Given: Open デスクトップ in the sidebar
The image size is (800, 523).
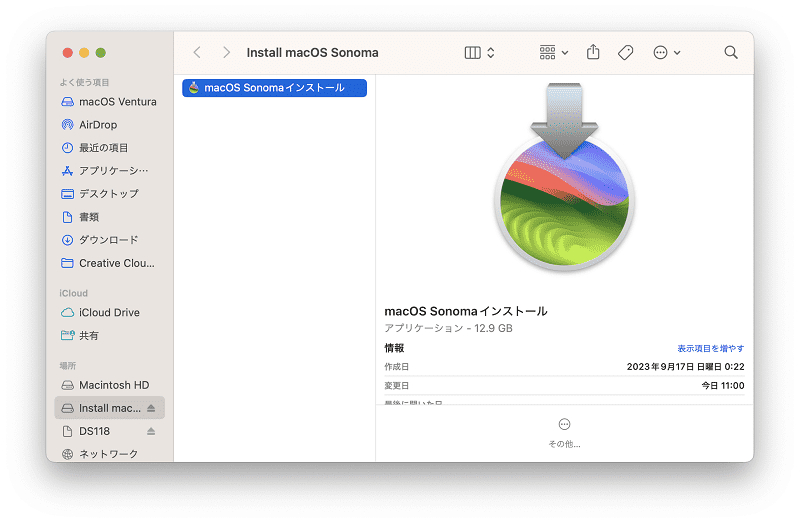Looking at the screenshot, I should (x=109, y=193).
